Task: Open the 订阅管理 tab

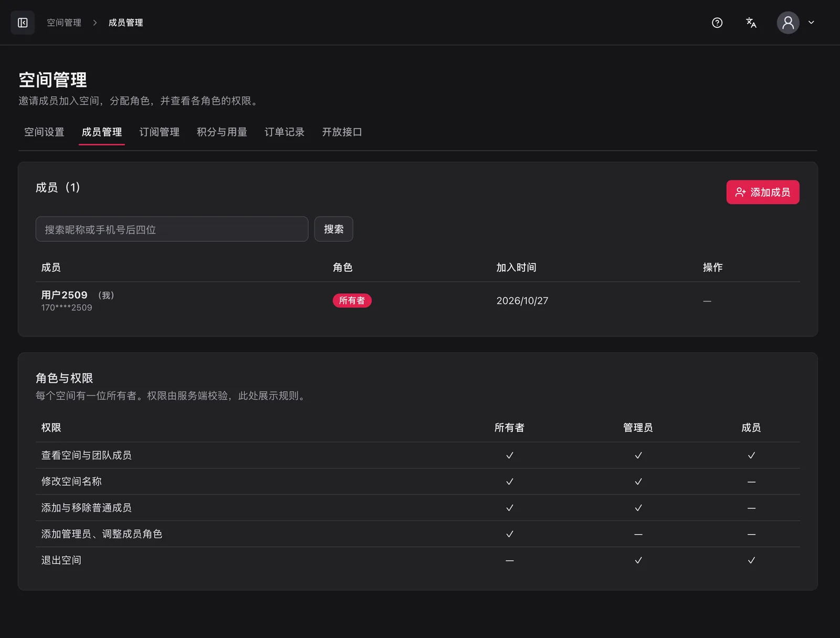Action: point(159,132)
